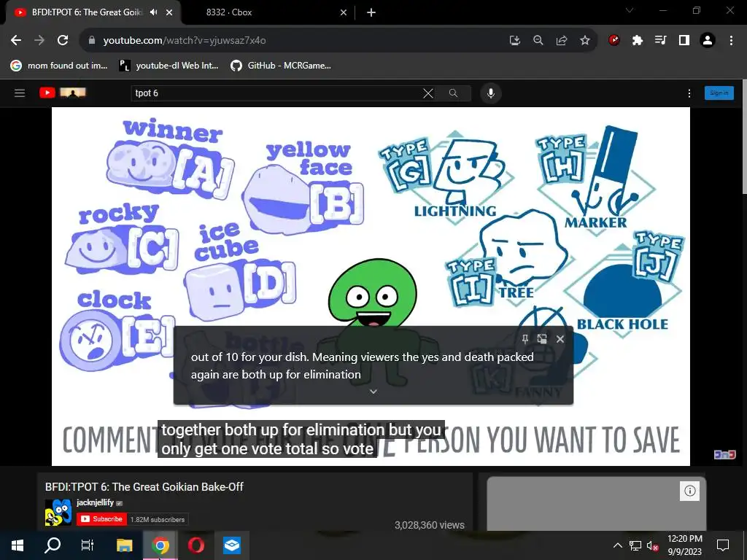Click the YouTube search magnifier button
This screenshot has width=747, height=560.
pyautogui.click(x=454, y=93)
